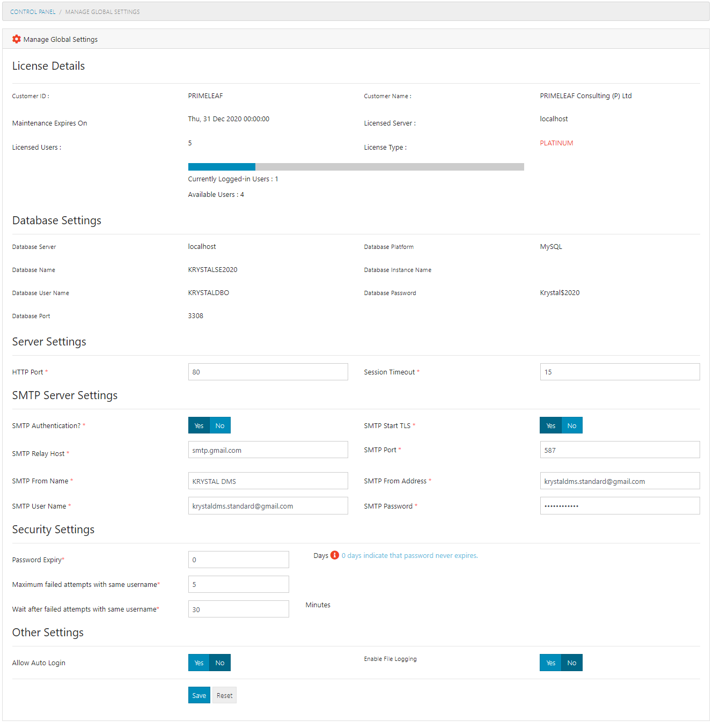Image resolution: width=713 pixels, height=728 pixels.
Task: Click the Session Timeout field
Action: pos(620,372)
